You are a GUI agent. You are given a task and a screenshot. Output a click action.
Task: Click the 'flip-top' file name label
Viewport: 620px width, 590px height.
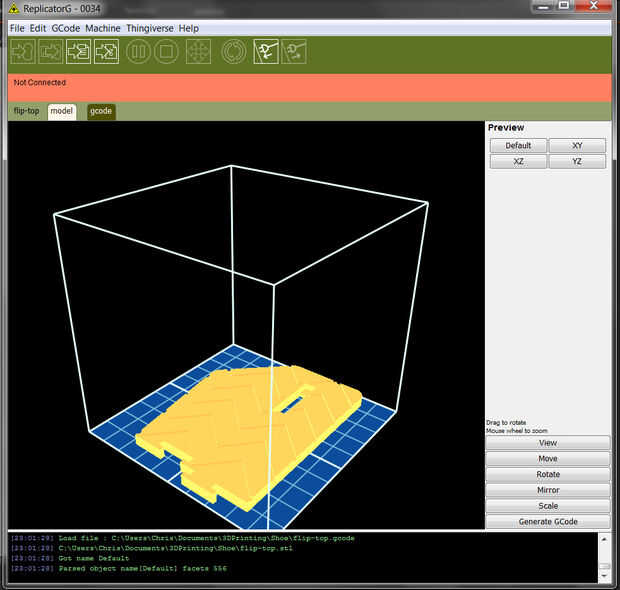[26, 111]
